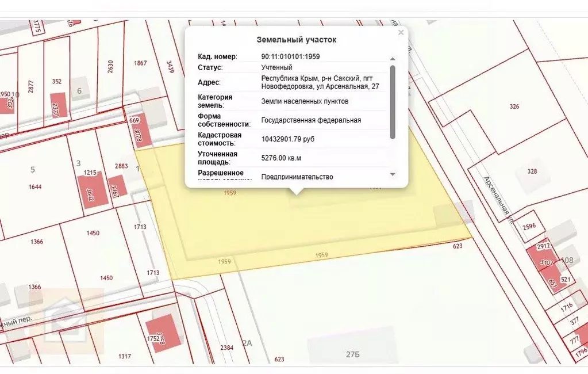Select parcel 2384 on the map
The height and width of the screenshot is (374, 588).
[x=226, y=348]
